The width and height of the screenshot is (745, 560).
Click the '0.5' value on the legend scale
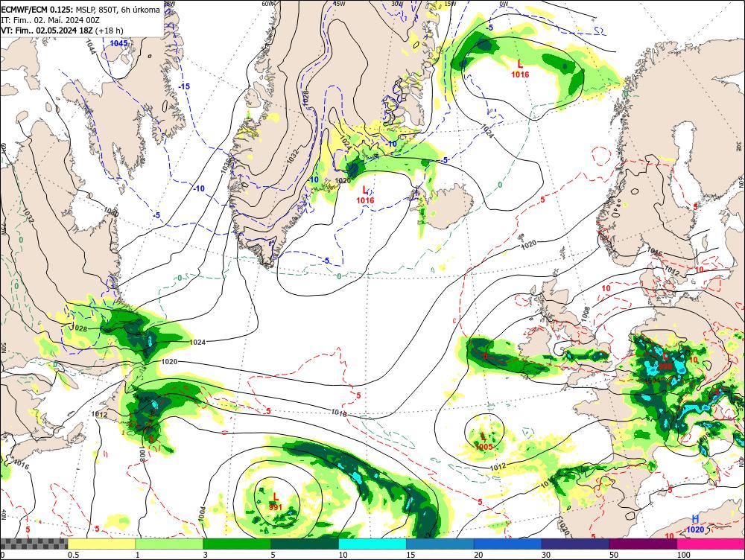point(73,555)
